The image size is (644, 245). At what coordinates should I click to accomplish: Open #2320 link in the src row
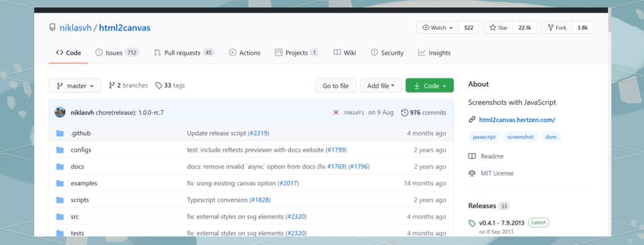296,217
